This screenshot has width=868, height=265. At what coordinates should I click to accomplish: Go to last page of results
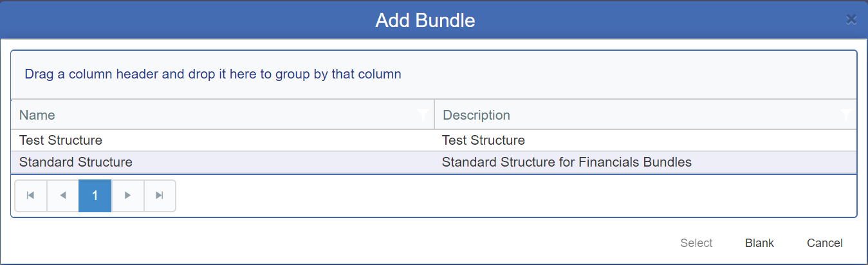pos(160,196)
